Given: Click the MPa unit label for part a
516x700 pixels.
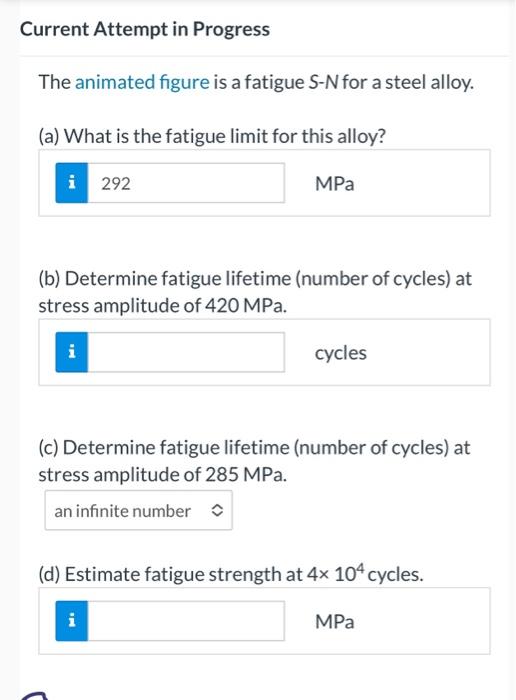Looking at the screenshot, I should pos(335,184).
